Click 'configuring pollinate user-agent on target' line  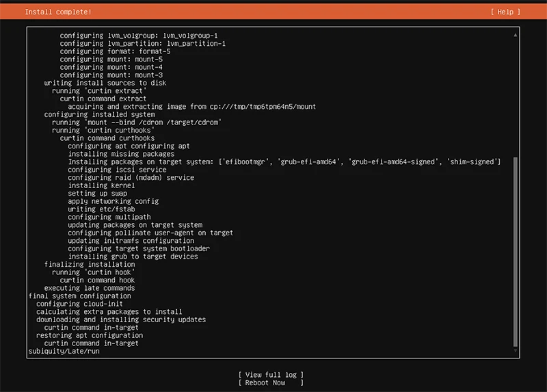pyautogui.click(x=150, y=233)
